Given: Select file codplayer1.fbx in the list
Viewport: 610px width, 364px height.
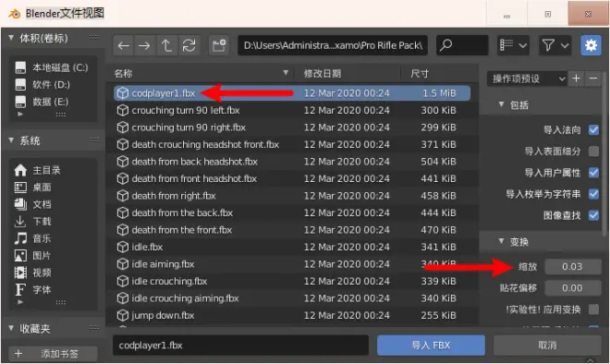Looking at the screenshot, I should coord(292,93).
